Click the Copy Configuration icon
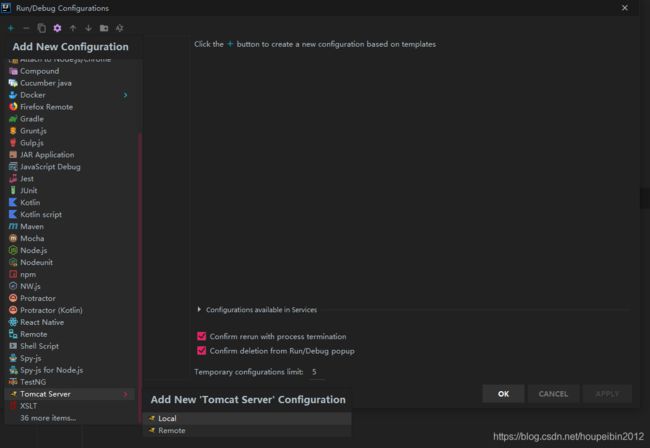This screenshot has width=650, height=448. [41, 28]
